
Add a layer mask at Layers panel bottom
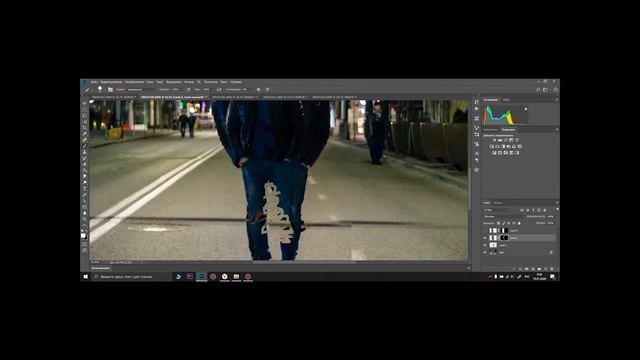coord(527,269)
